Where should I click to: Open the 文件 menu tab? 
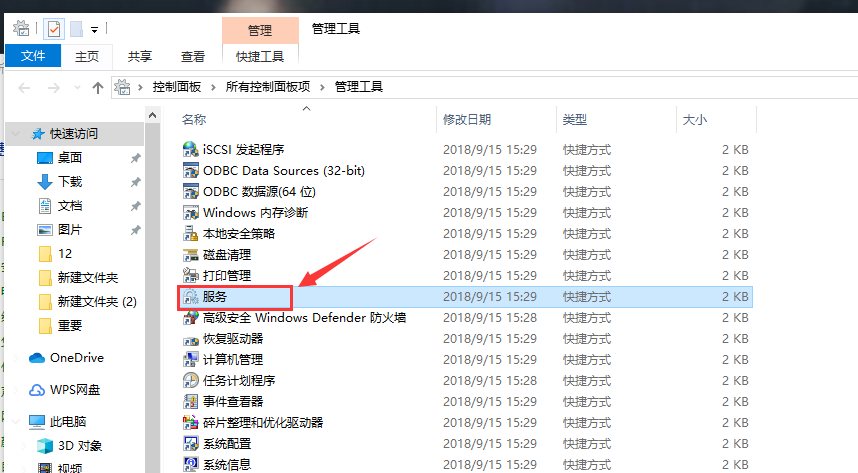[x=33, y=57]
